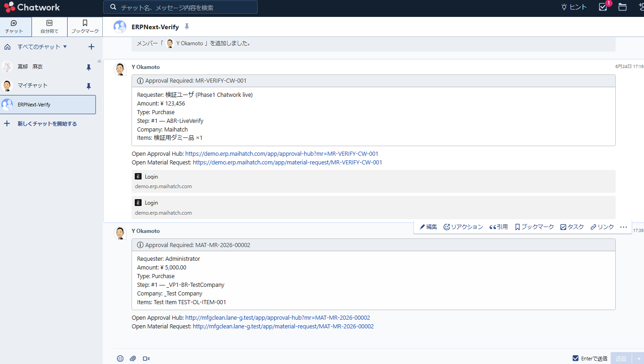Click search magnifier icon
644x364 pixels.
pos(112,7)
